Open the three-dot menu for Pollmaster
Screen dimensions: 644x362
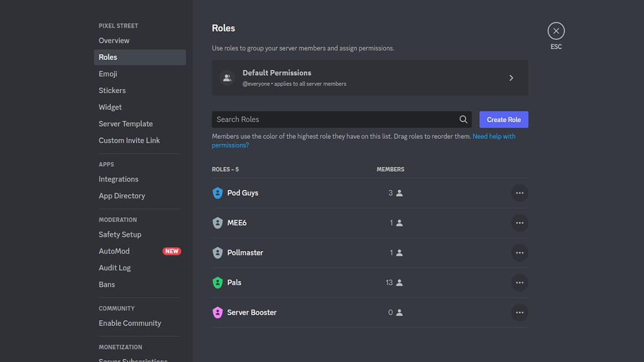tap(519, 253)
